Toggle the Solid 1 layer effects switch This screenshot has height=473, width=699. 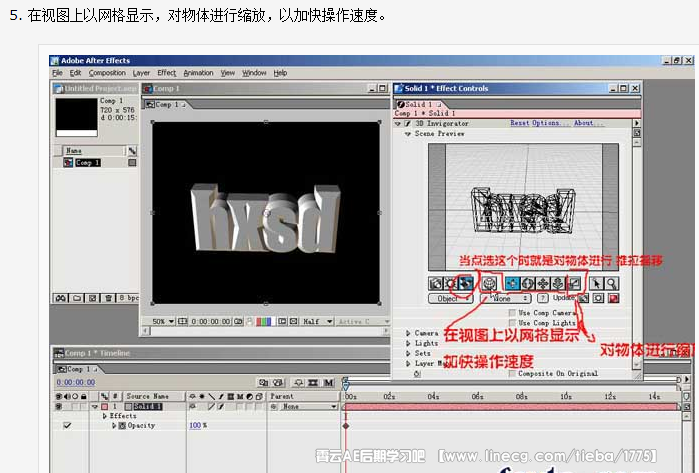tap(221, 407)
